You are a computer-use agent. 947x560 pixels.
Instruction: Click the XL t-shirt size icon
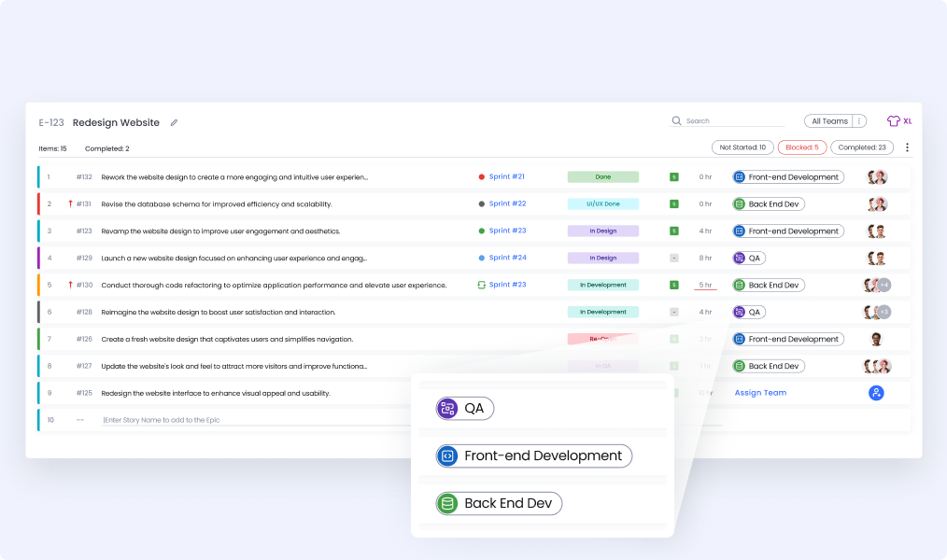pyautogui.click(x=894, y=121)
